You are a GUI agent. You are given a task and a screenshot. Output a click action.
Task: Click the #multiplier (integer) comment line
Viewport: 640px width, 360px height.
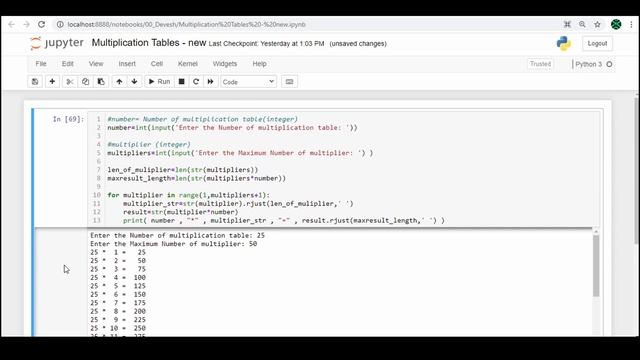(x=149, y=144)
